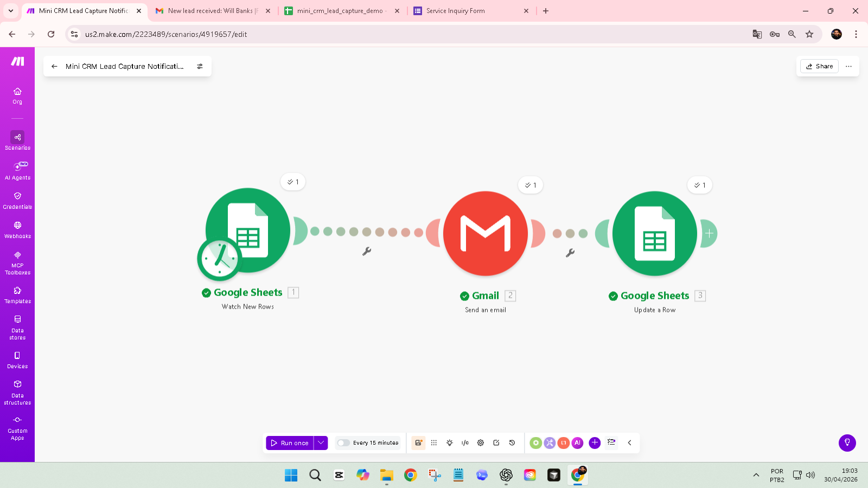Image resolution: width=868 pixels, height=488 pixels.
Task: Toggle the Every 15 minutes schedule switch
Action: click(343, 442)
